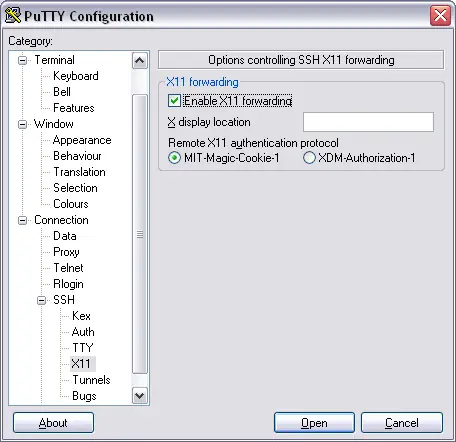Open Selection settings panel

pos(75,188)
